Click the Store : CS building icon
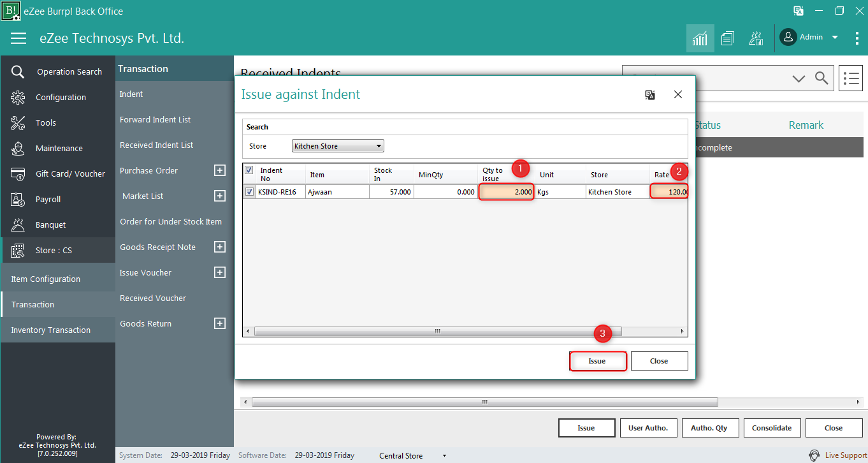 point(18,251)
